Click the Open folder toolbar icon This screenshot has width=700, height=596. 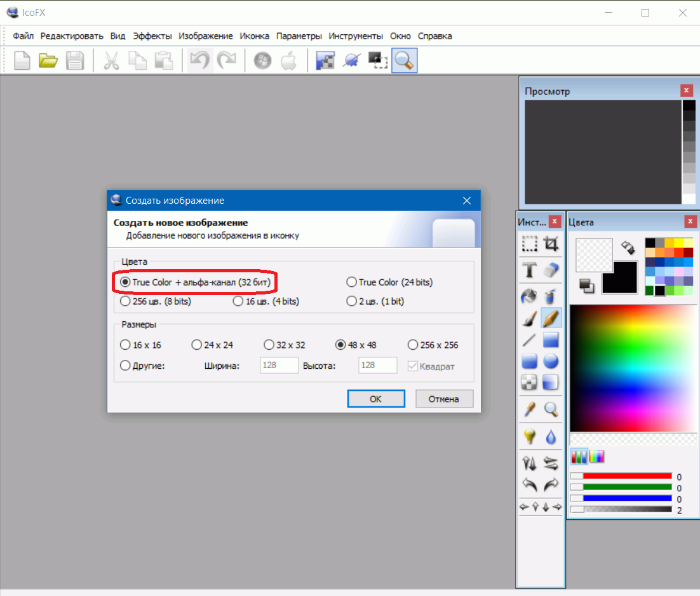coord(48,60)
